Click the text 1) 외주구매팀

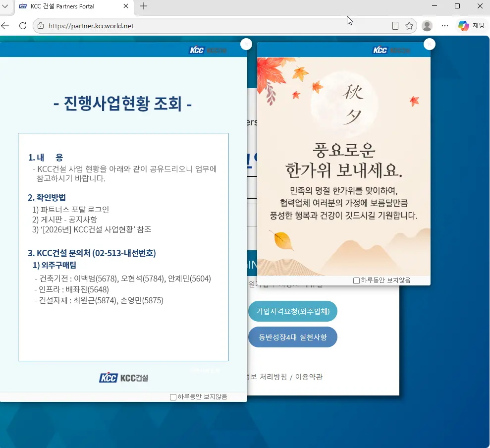(x=54, y=265)
